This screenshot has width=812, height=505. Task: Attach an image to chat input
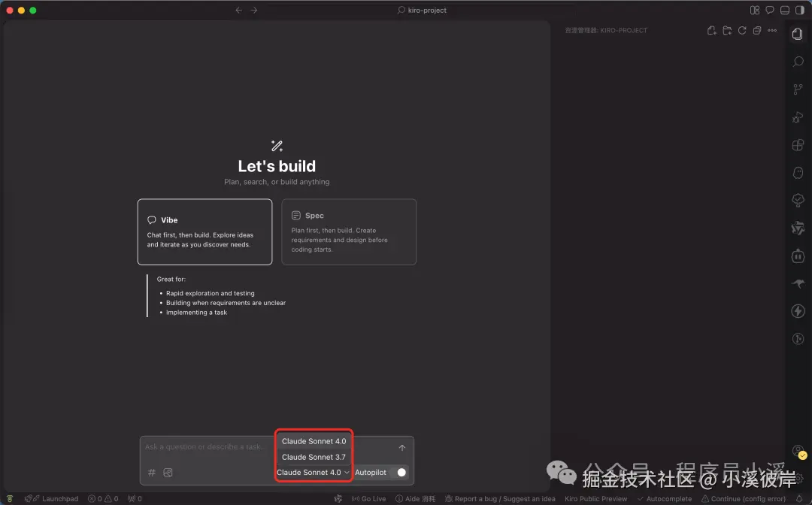tap(168, 473)
